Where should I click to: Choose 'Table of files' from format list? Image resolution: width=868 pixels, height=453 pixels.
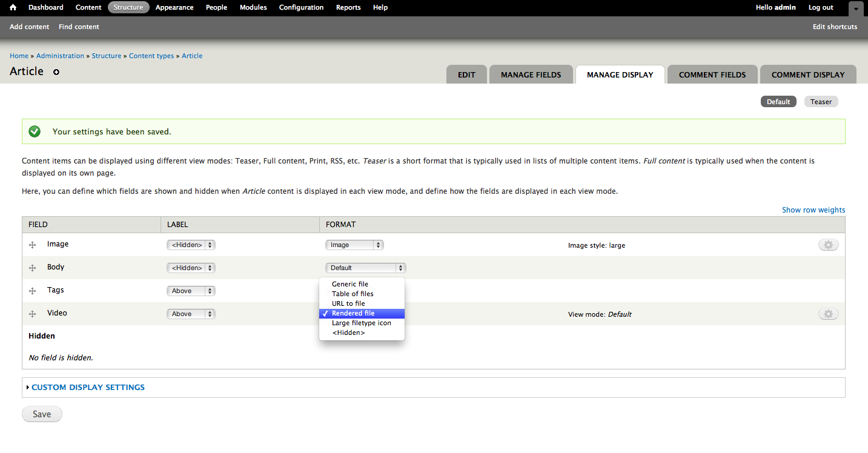coord(353,294)
